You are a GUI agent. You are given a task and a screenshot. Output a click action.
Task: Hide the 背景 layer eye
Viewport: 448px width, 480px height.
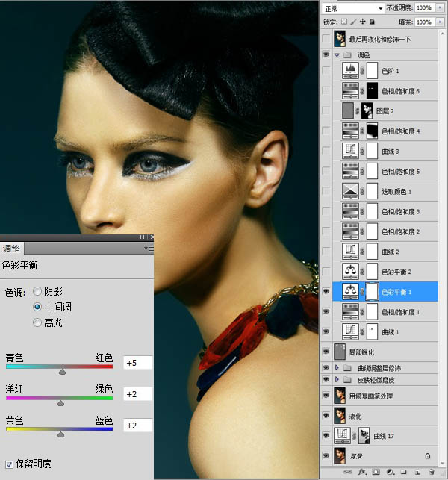tap(326, 455)
